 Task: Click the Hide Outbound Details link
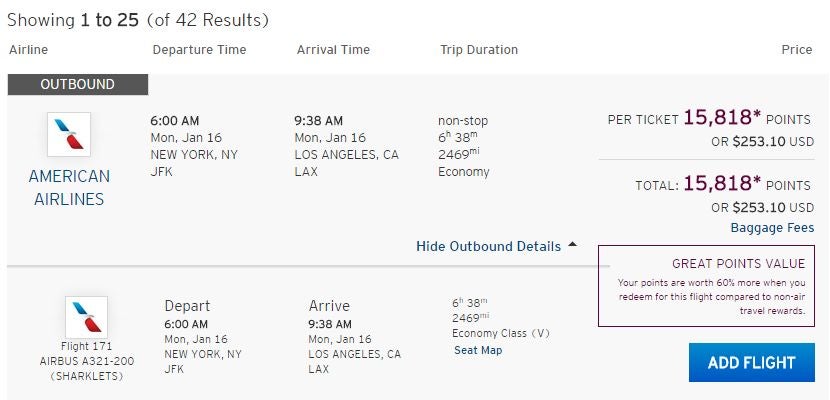click(x=488, y=246)
